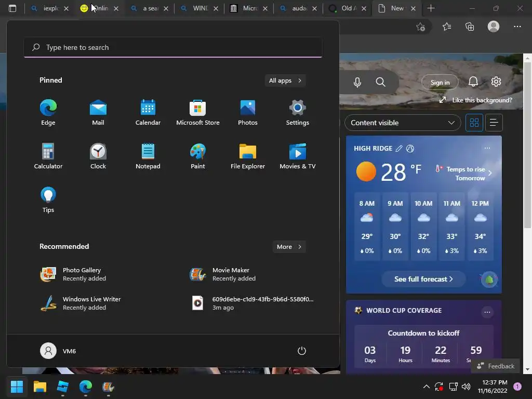Open Notepad from pinned apps

click(x=148, y=156)
